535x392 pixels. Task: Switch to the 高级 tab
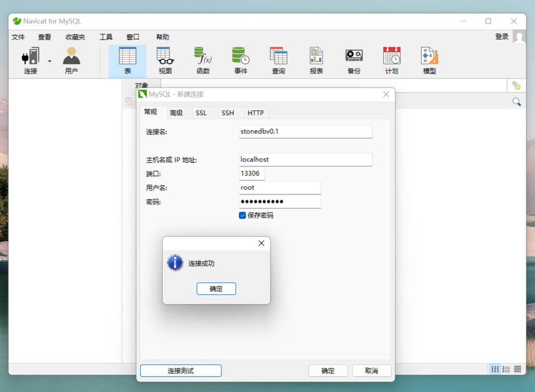point(176,113)
